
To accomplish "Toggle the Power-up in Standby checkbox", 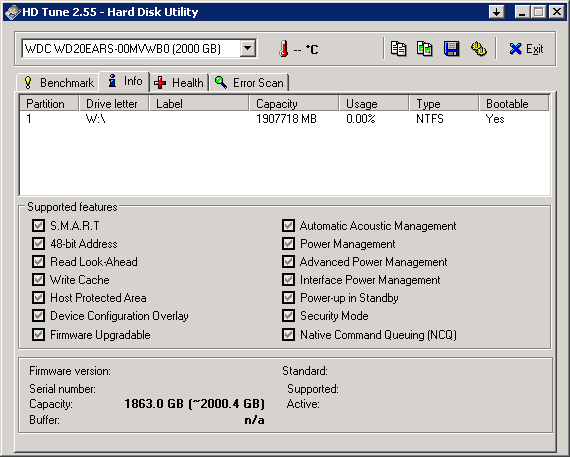I will point(288,297).
